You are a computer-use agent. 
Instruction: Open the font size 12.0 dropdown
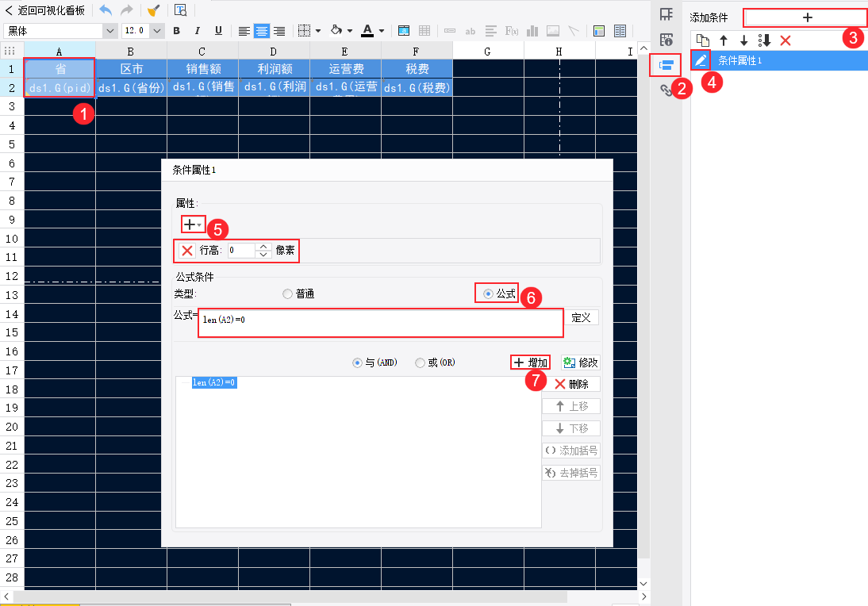157,31
